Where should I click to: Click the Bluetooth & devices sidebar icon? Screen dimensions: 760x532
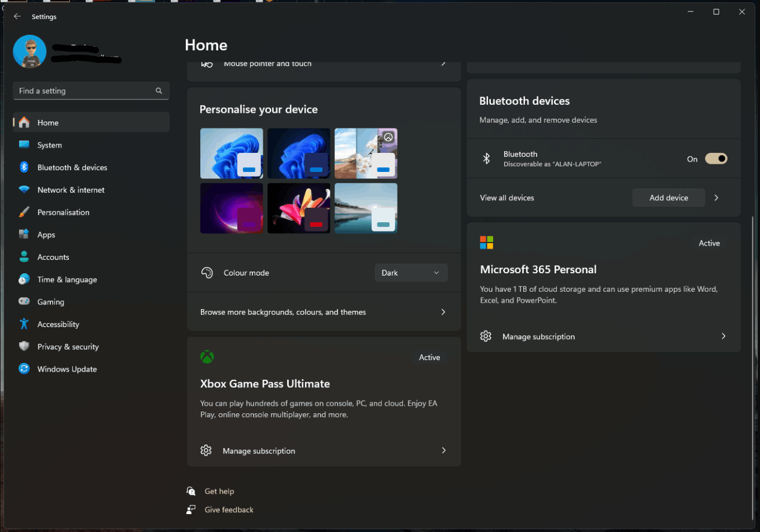click(24, 167)
